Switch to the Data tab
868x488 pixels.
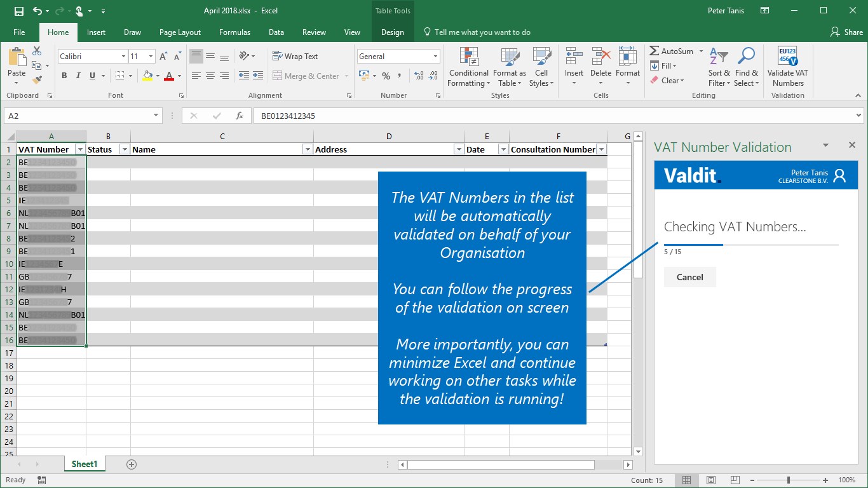276,32
